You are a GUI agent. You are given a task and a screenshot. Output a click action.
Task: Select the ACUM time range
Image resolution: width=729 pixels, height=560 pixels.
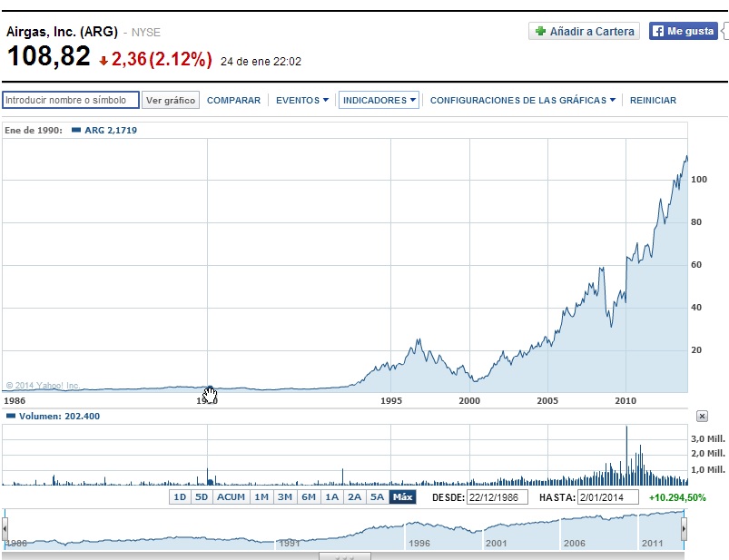(232, 496)
